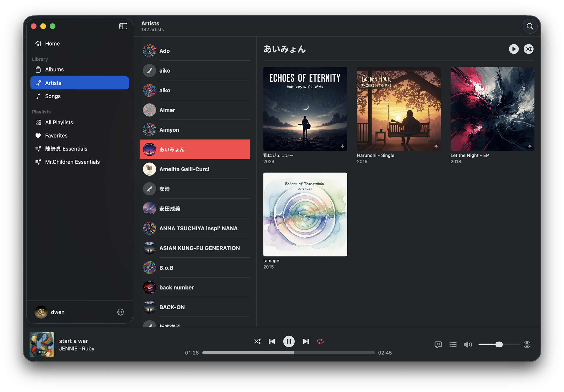Pause the current song
Viewport: 564px width, 392px height.
click(289, 341)
